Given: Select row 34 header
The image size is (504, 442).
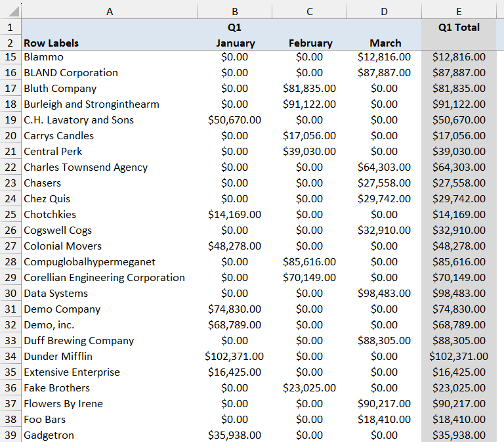Looking at the screenshot, I should 10,357.
